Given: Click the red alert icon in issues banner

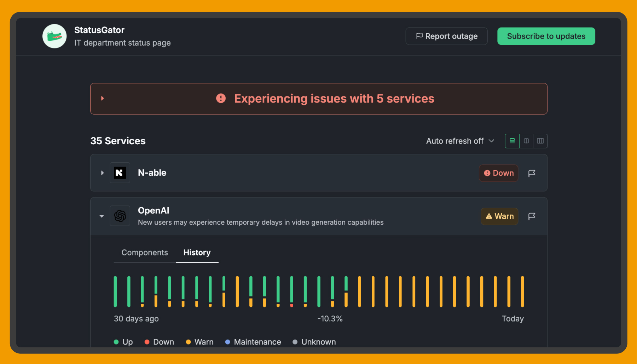Looking at the screenshot, I should click(221, 98).
